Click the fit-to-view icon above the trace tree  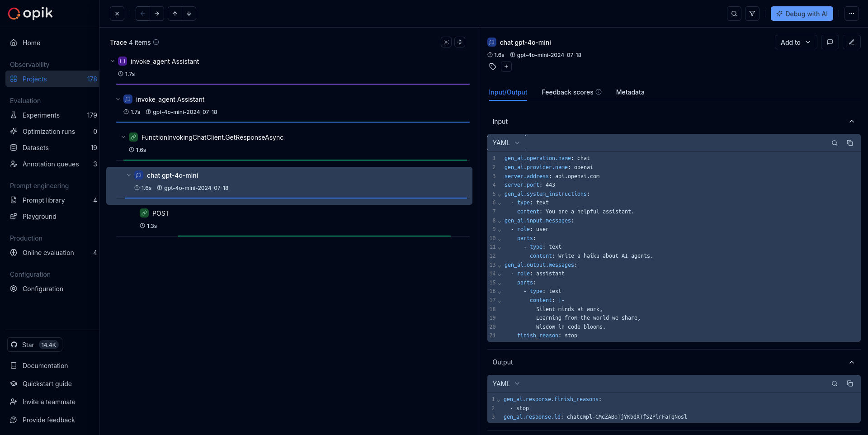tap(446, 42)
